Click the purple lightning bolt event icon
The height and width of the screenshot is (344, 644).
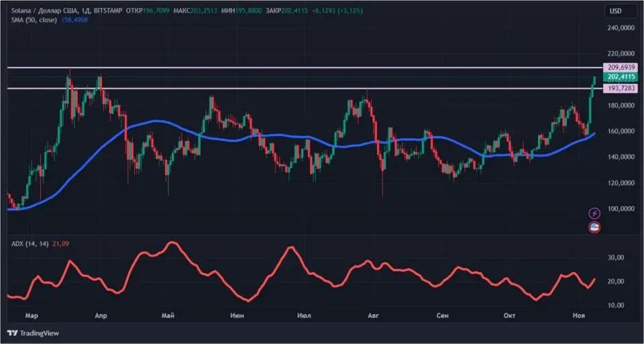(x=594, y=213)
